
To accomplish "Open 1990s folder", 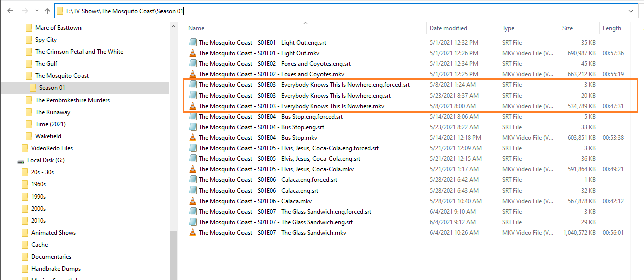I will coord(38,197).
